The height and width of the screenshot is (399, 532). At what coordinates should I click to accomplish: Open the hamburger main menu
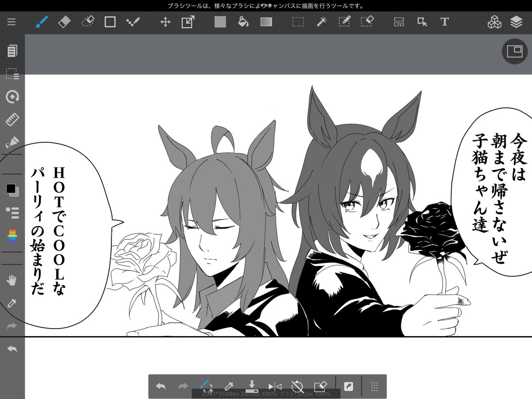click(x=11, y=22)
